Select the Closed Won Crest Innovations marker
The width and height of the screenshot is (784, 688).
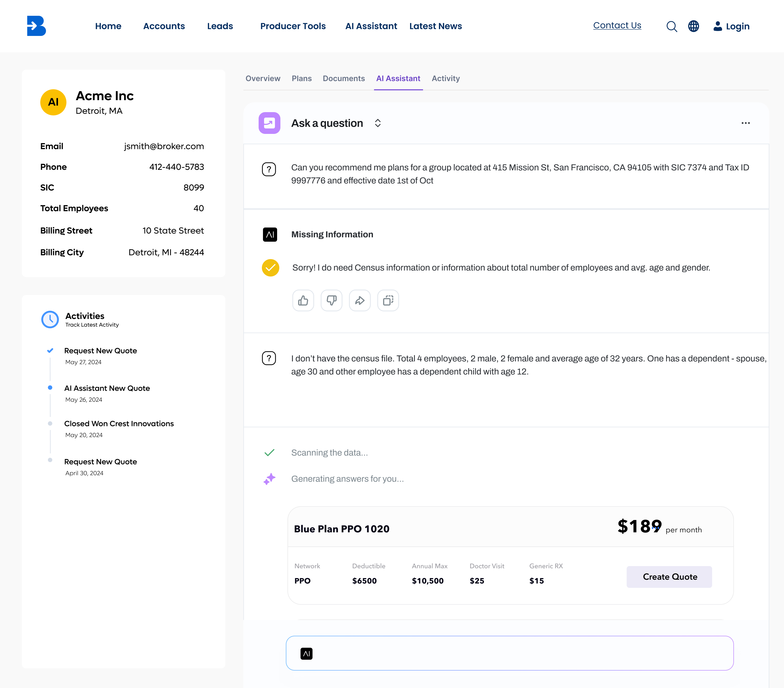pyautogui.click(x=50, y=423)
